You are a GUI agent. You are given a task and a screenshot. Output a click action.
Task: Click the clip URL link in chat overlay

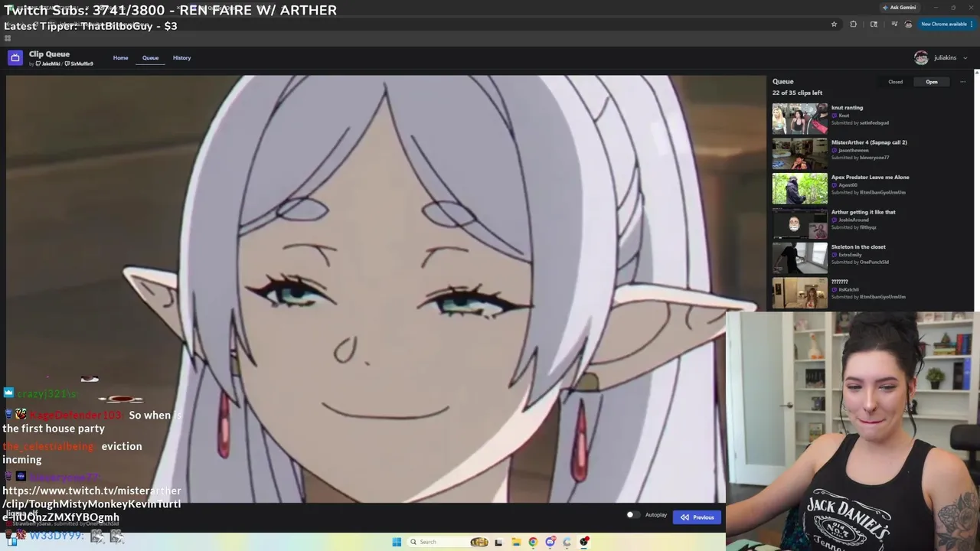click(x=92, y=504)
